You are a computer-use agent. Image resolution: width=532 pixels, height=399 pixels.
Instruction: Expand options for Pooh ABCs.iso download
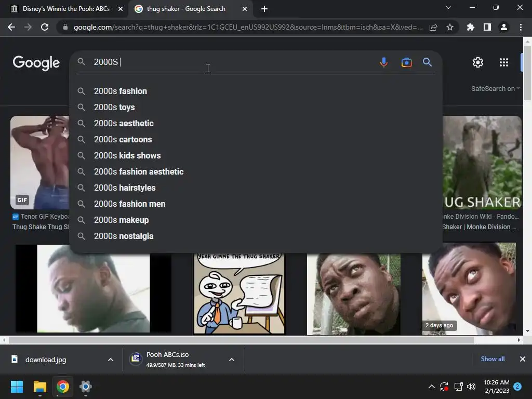pos(232,360)
